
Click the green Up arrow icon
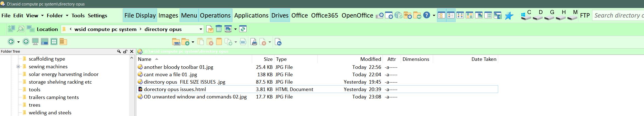tap(26, 42)
